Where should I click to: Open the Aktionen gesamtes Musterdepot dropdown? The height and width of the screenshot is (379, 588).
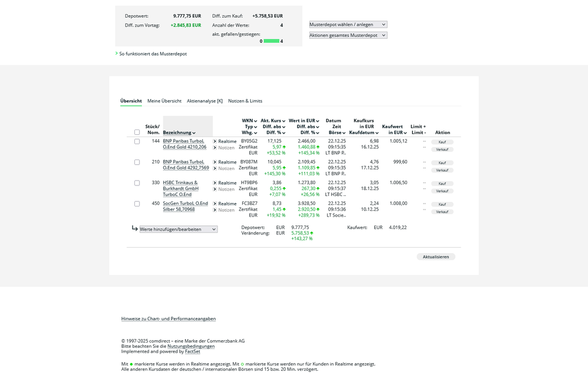point(348,36)
